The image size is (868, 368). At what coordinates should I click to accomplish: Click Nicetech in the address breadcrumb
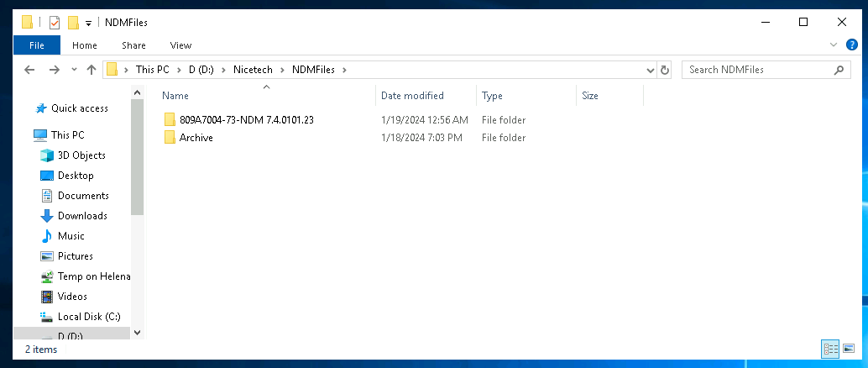pos(261,70)
